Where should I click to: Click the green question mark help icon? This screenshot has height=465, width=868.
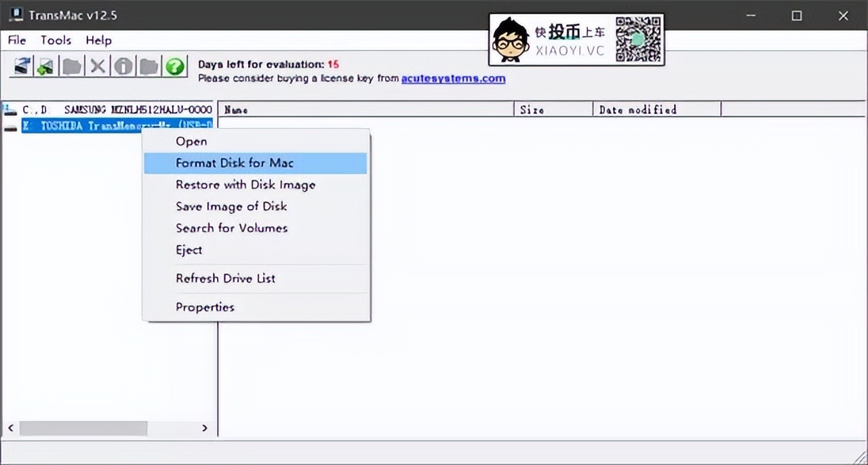(175, 66)
